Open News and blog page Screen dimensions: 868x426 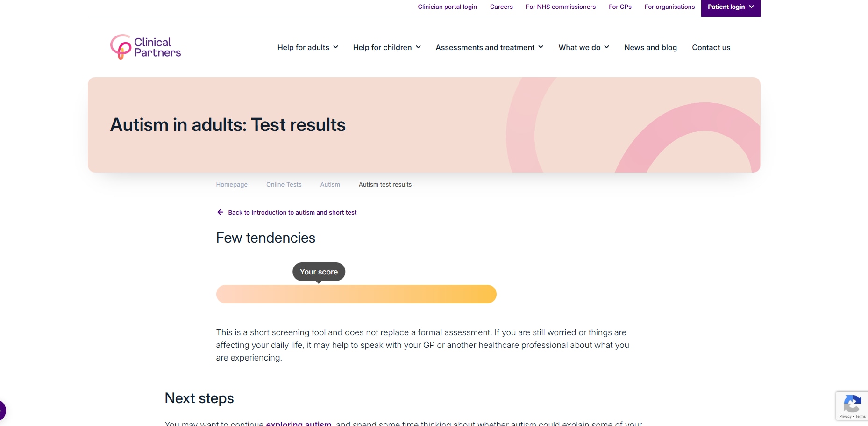pyautogui.click(x=650, y=47)
